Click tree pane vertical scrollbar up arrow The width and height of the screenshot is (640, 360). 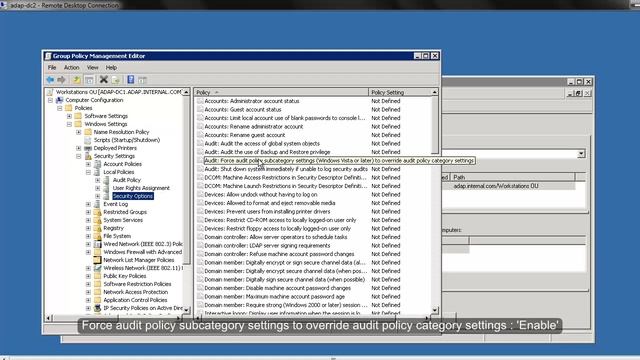[186, 92]
